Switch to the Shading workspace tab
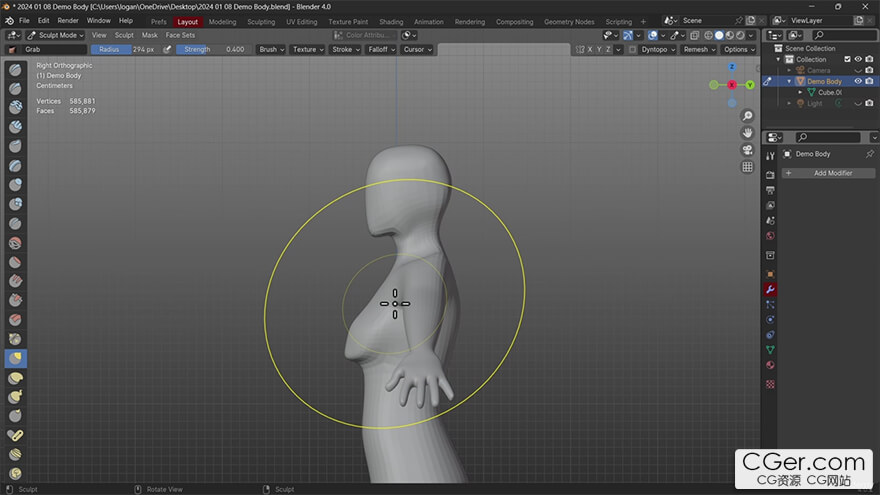 coord(391,22)
